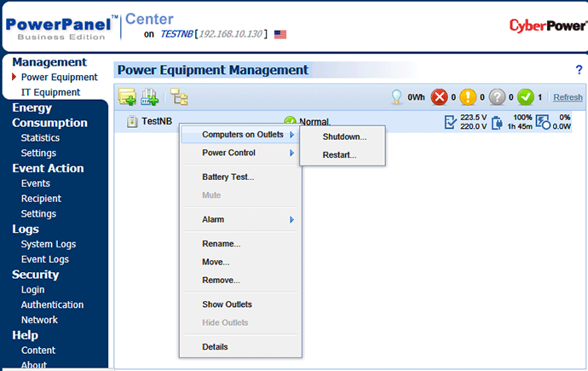Screen dimensions: 588x371
Task: Choose Restart... from the submenu
Action: pos(339,155)
